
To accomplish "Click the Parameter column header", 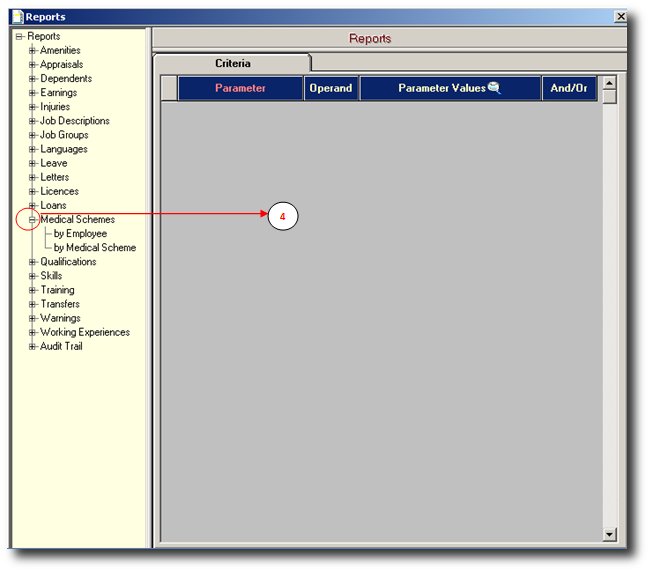I will pos(240,89).
